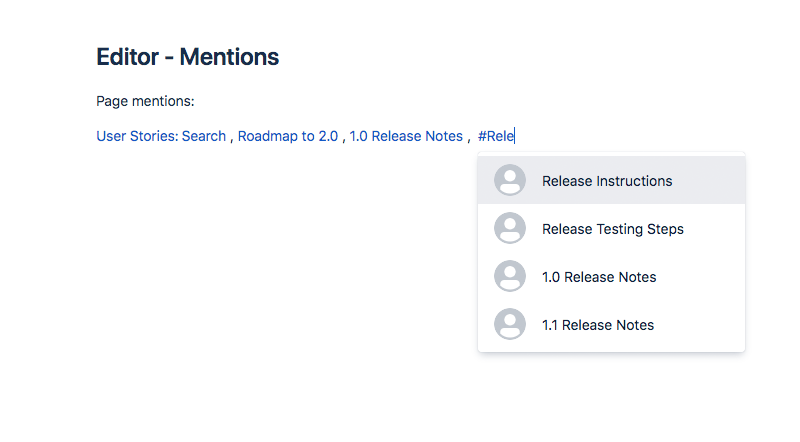This screenshot has width=800, height=442.
Task: Click the #Rele mention query text
Action: [496, 136]
